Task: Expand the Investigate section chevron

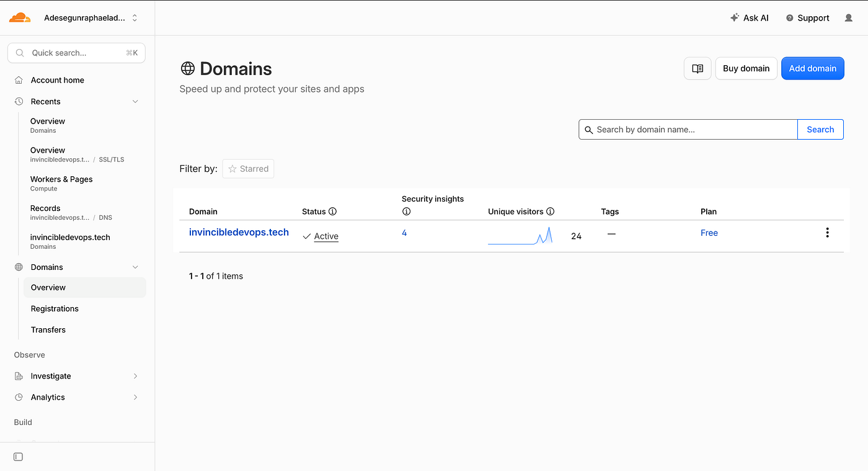Action: point(135,376)
